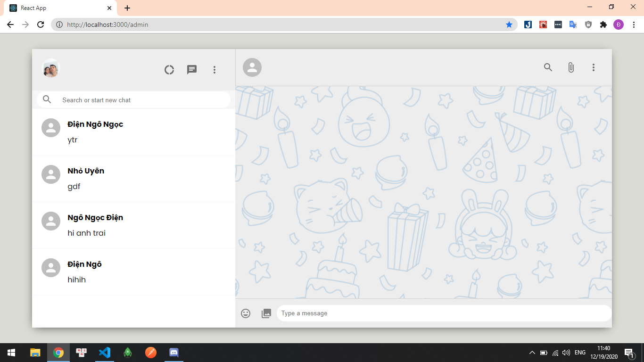Click the 'Type a message' input field

coord(443,313)
